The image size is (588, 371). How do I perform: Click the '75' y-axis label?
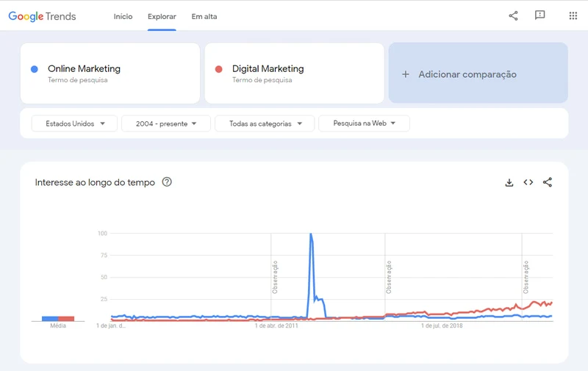click(x=104, y=255)
